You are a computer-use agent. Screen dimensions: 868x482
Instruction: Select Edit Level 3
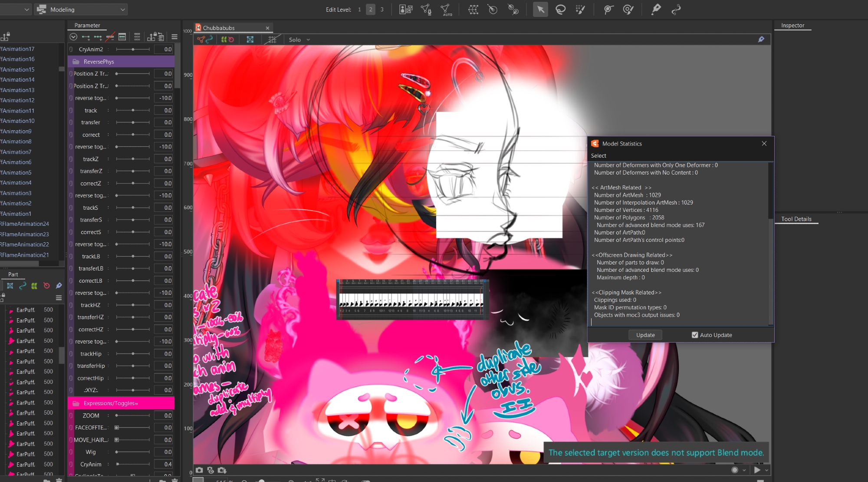[382, 10]
